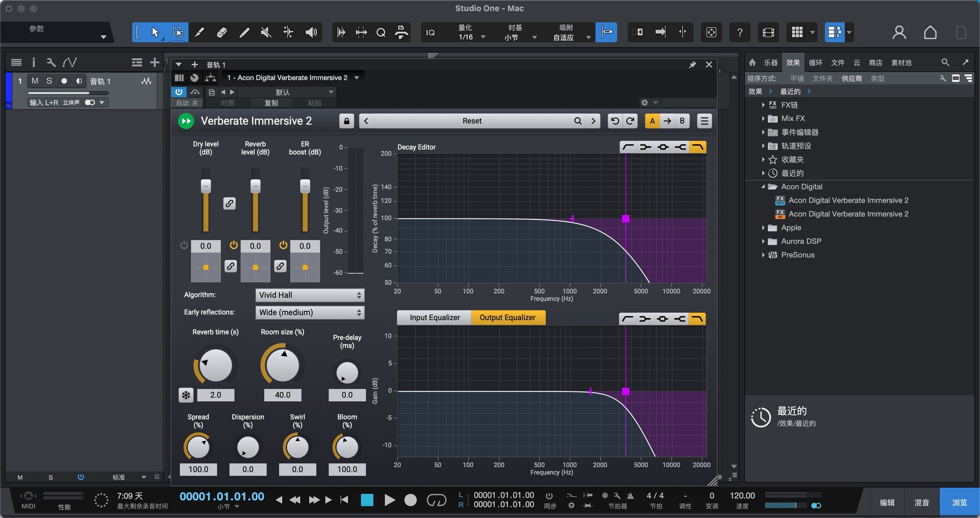This screenshot has height=518, width=980.
Task: Start playback with play button
Action: click(389, 501)
